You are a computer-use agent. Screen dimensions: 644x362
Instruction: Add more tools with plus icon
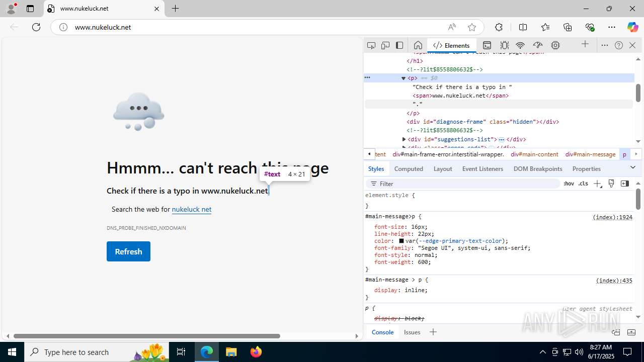point(585,44)
